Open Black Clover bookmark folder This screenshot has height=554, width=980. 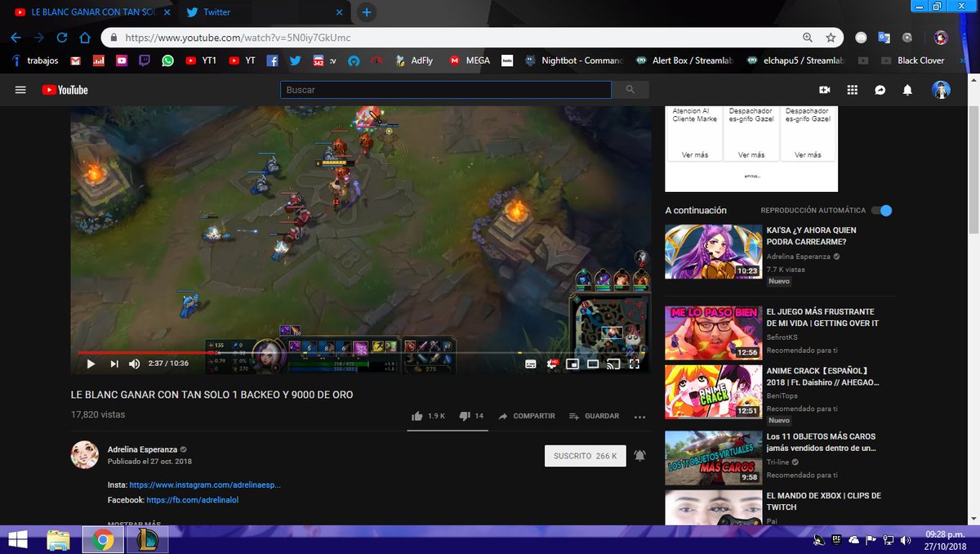point(913,60)
